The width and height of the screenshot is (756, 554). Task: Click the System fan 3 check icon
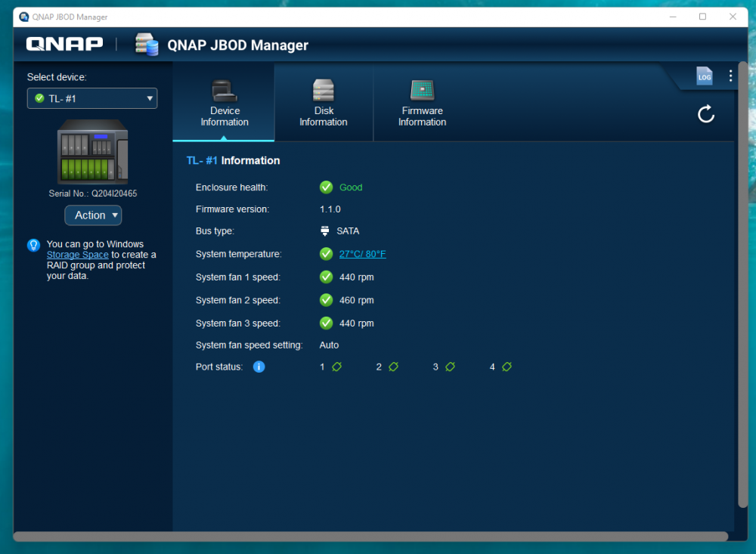[x=327, y=323]
